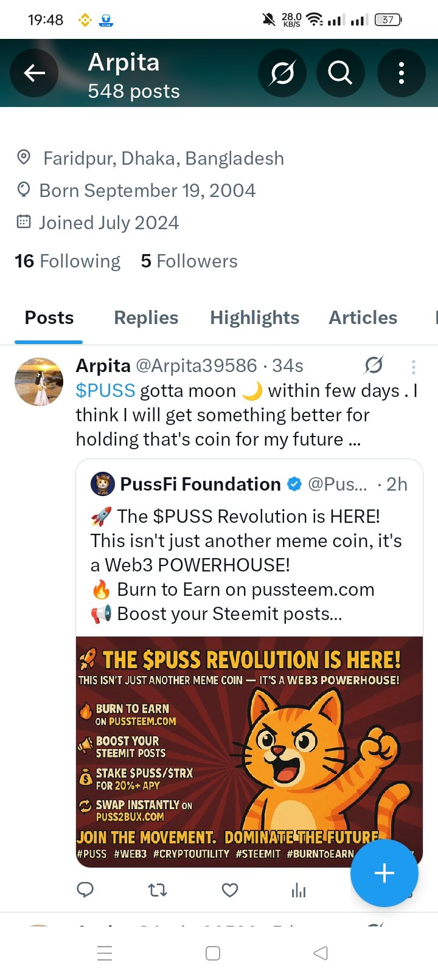Screen dimensions: 438x980
Task: Open the three-dot menu on Arpita's post
Action: tap(414, 367)
